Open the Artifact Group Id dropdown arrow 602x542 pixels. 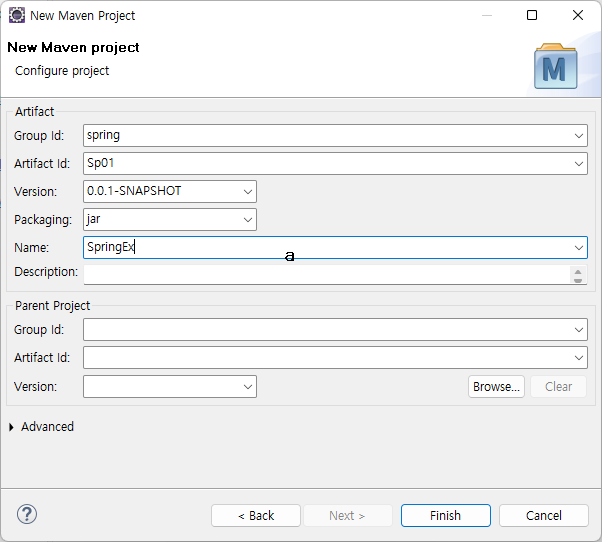pyautogui.click(x=579, y=136)
